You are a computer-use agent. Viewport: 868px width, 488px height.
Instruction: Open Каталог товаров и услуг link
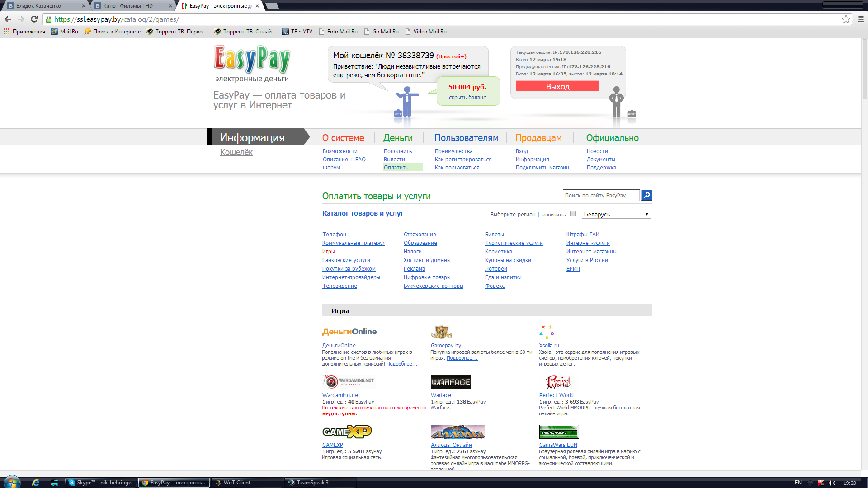pos(363,213)
